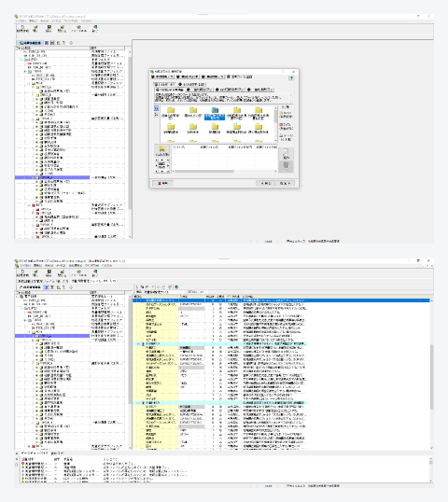Click the large folder icon button at dialog's lower left

coord(162,150)
